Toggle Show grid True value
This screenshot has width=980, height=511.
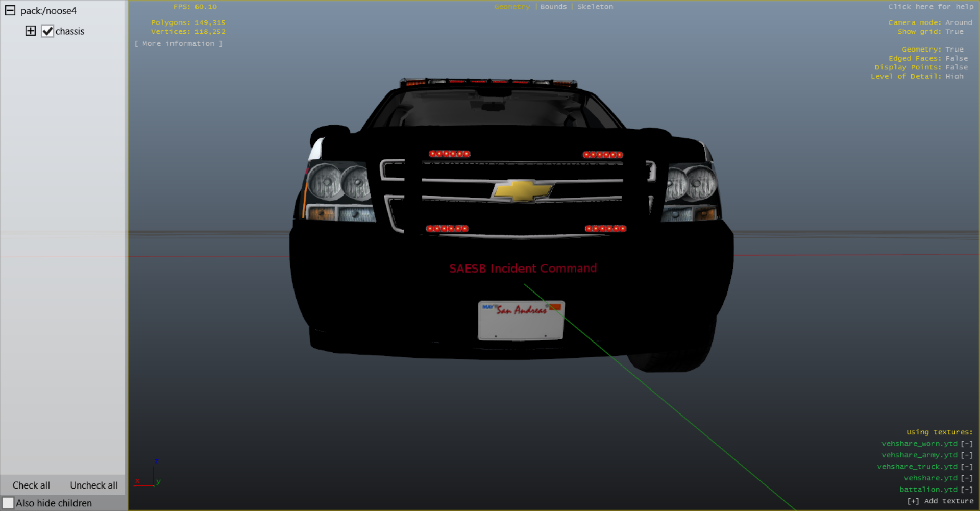pyautogui.click(x=954, y=32)
